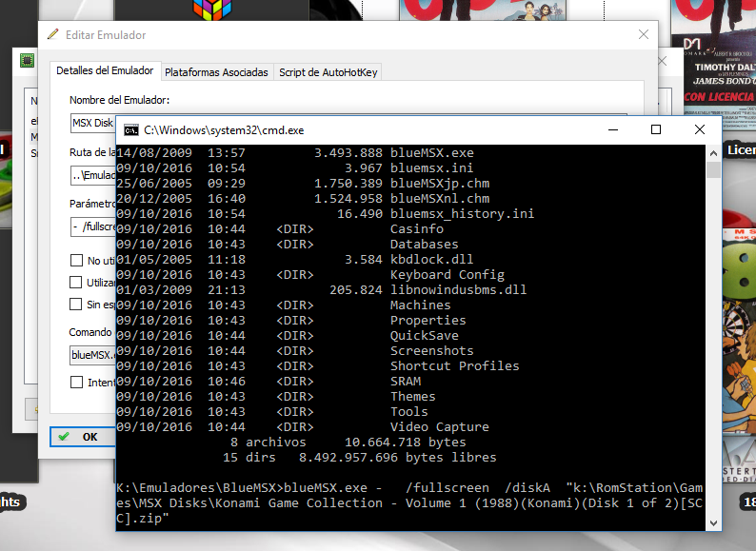Click the Comando blueMSX input field
Image resolution: width=756 pixels, height=551 pixels.
point(92,355)
